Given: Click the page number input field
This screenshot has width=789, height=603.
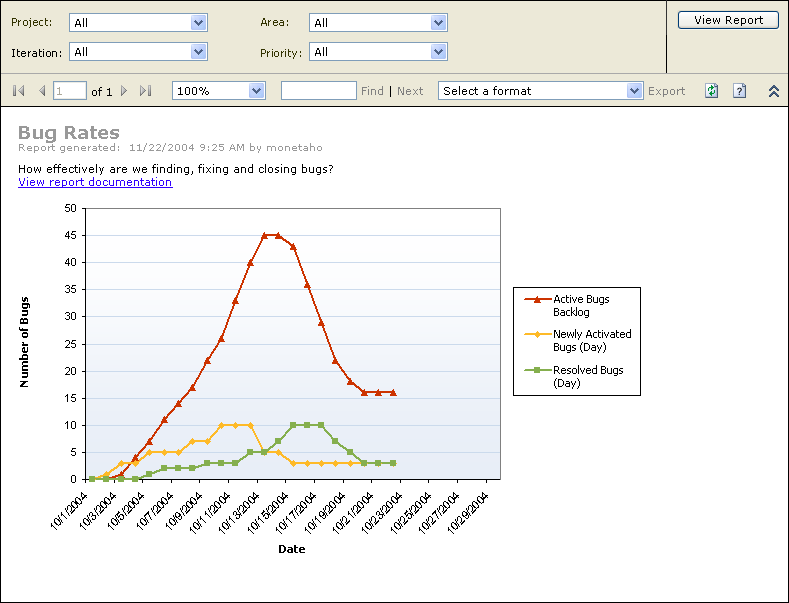Looking at the screenshot, I should click(71, 91).
